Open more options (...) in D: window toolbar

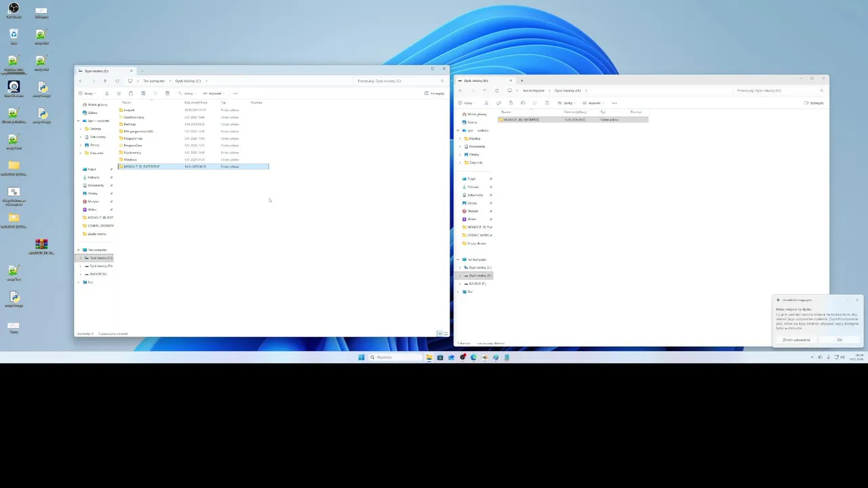[614, 103]
